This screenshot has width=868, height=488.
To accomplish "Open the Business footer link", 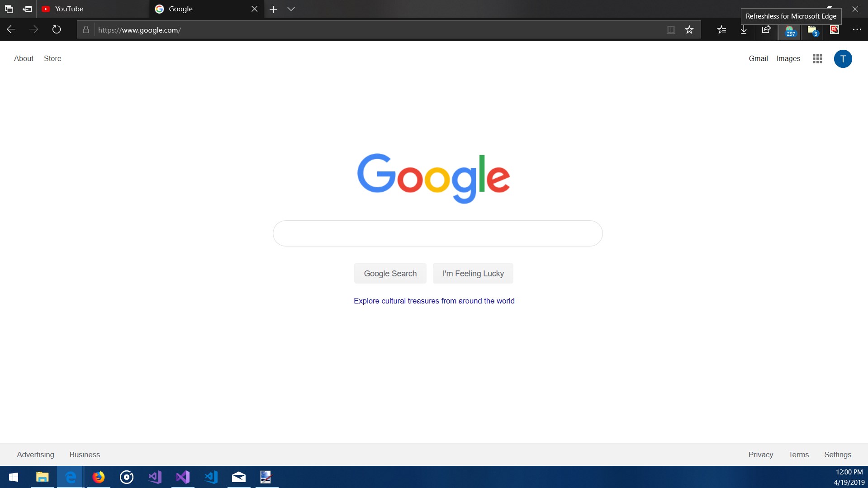I will (x=85, y=455).
